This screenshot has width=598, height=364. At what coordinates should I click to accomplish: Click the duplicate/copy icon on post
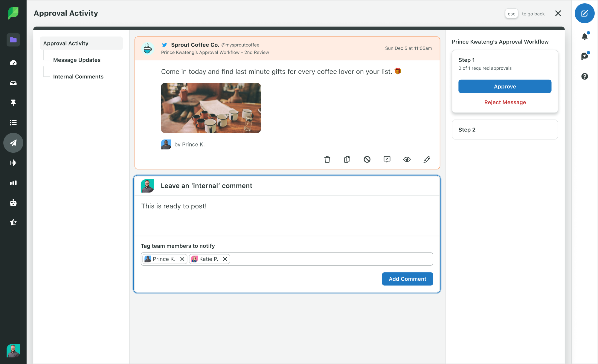347,159
